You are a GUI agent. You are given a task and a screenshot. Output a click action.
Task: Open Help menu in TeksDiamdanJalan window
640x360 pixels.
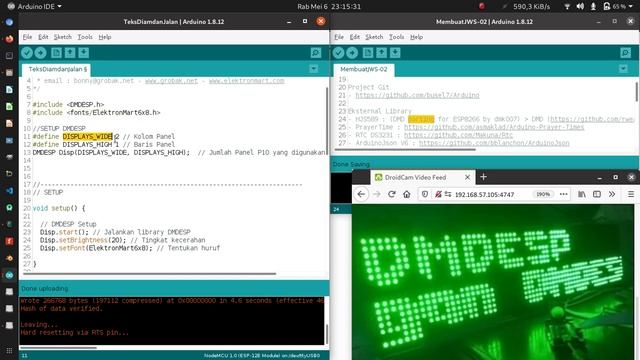click(104, 37)
